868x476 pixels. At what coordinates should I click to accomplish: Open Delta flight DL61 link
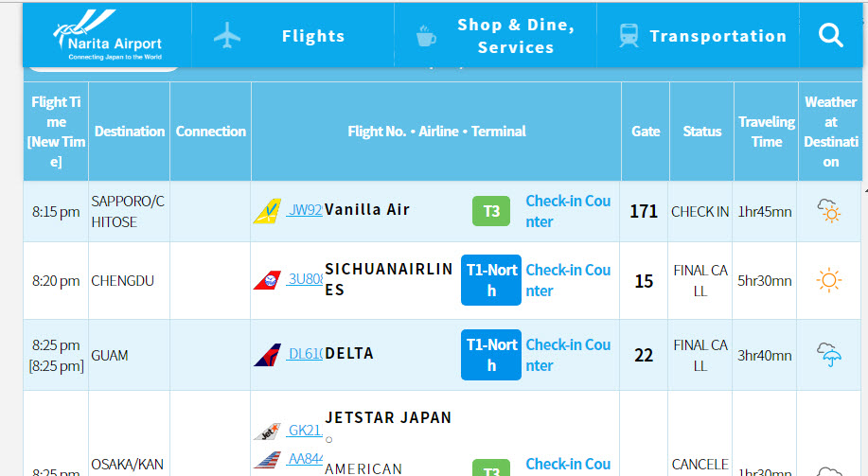305,355
